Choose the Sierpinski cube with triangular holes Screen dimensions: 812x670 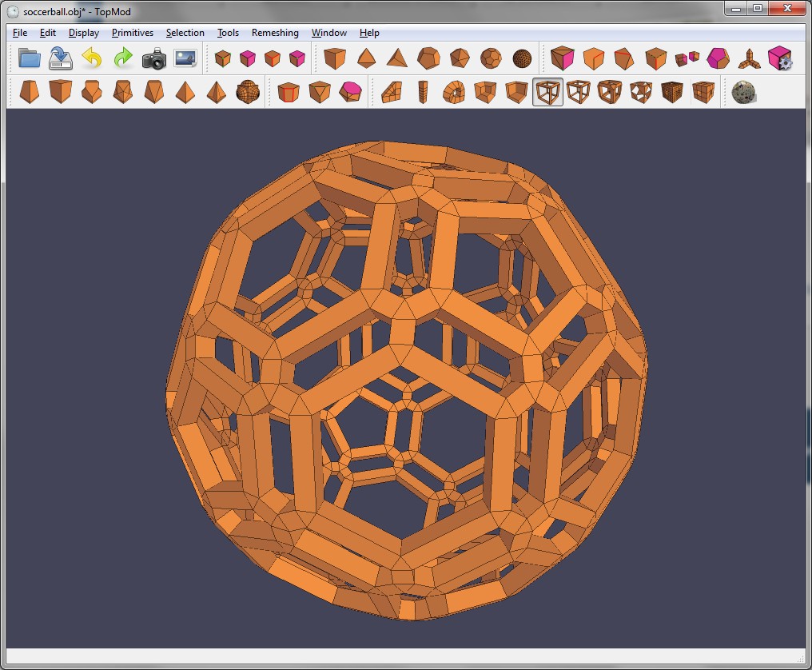click(x=641, y=92)
